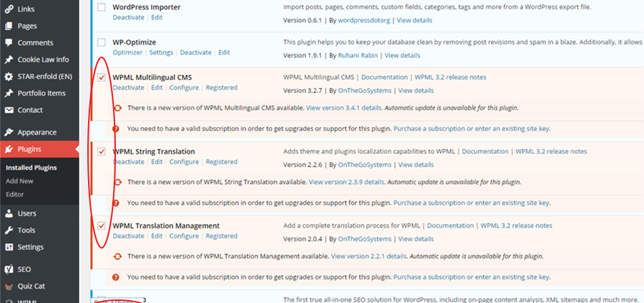This screenshot has width=644, height=303.
Task: Click Edit under WPML Translation Management
Action: [157, 236]
